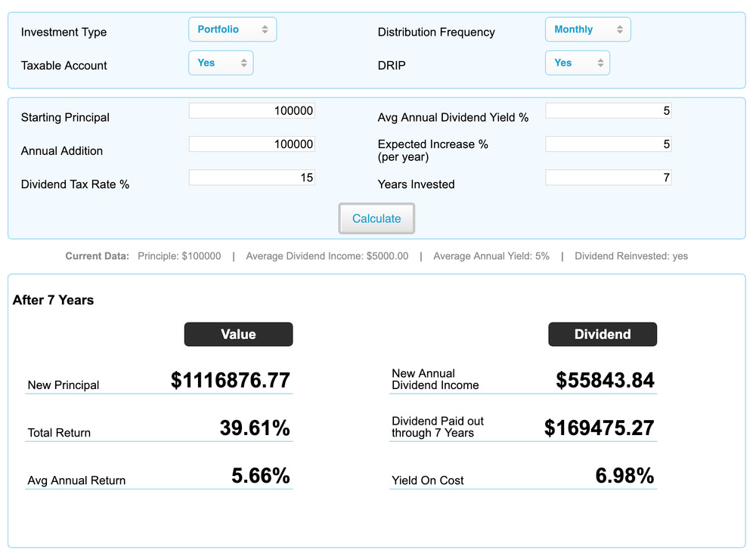756x559 pixels.
Task: Select the New Principal value $1116876.77
Action: pyautogui.click(x=231, y=380)
